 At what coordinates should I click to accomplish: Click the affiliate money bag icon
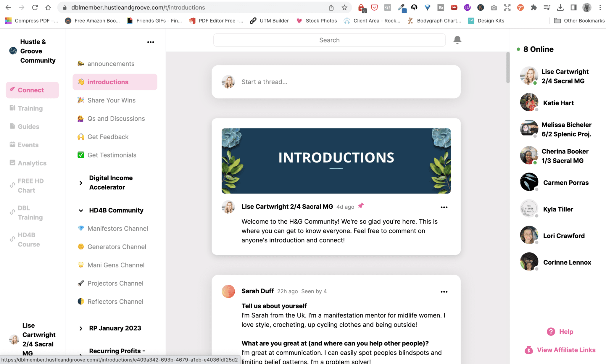click(x=529, y=350)
